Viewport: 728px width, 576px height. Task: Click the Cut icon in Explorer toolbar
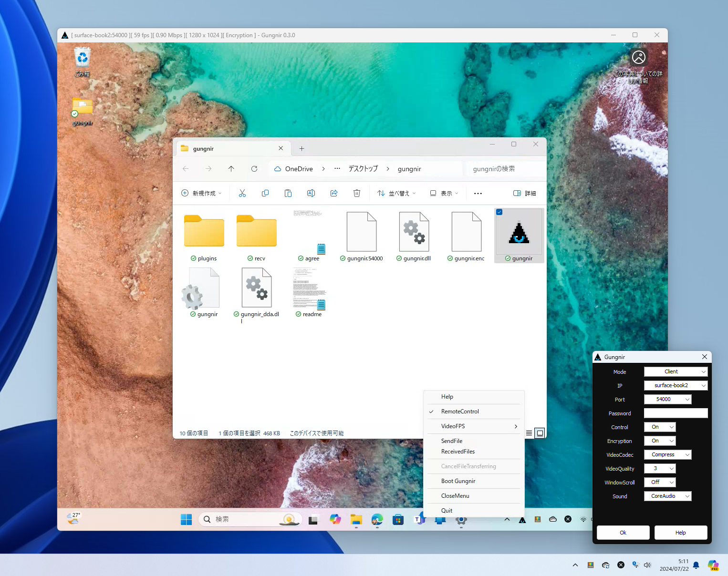click(242, 193)
